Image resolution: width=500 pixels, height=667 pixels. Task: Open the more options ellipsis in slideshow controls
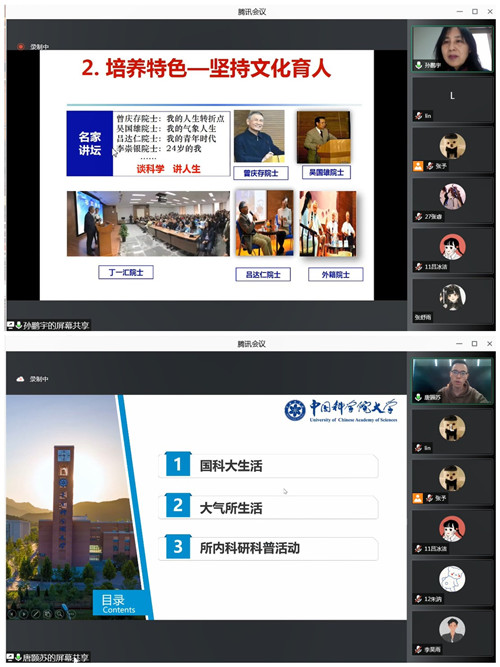click(x=71, y=613)
